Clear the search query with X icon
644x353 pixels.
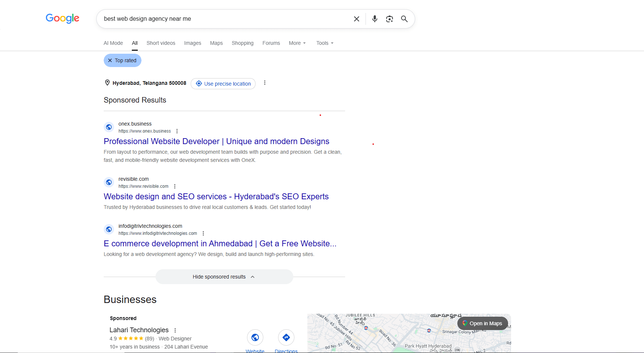click(x=357, y=19)
